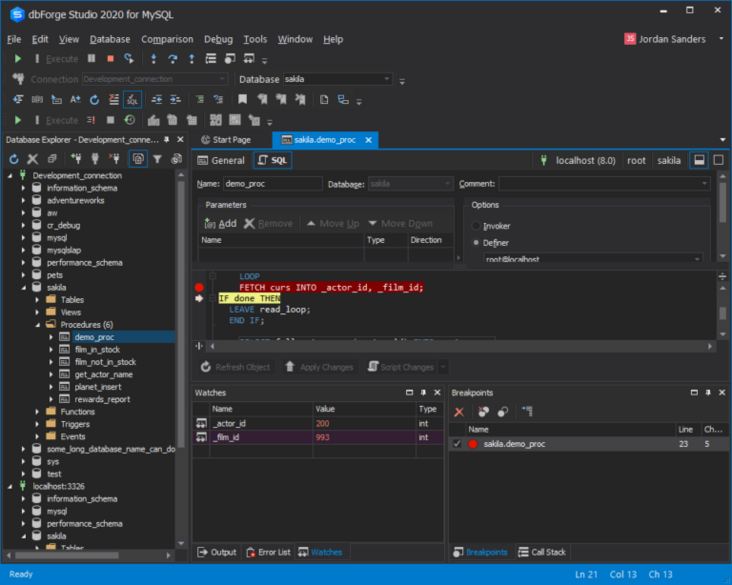Refresh the Database Explorer tree

point(14,159)
